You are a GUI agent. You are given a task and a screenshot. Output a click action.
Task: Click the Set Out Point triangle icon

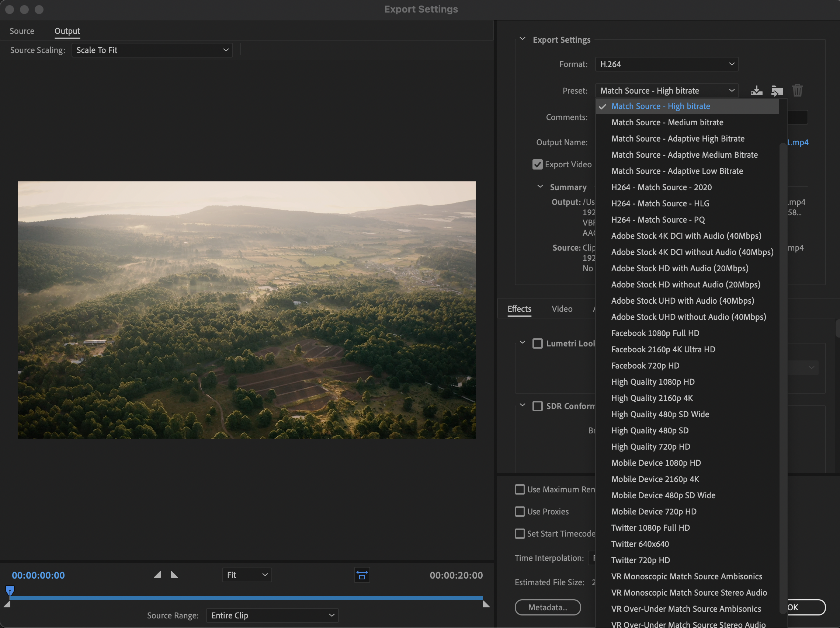174,575
